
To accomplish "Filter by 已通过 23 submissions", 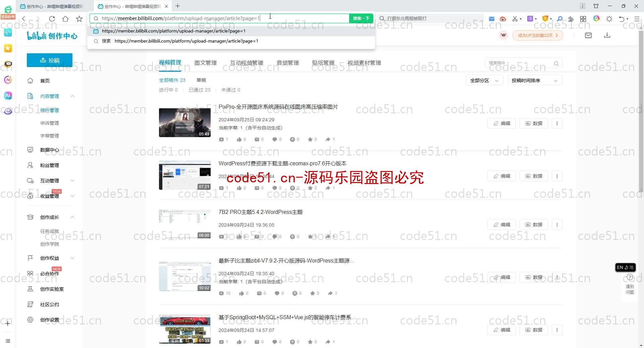I will coord(200,90).
